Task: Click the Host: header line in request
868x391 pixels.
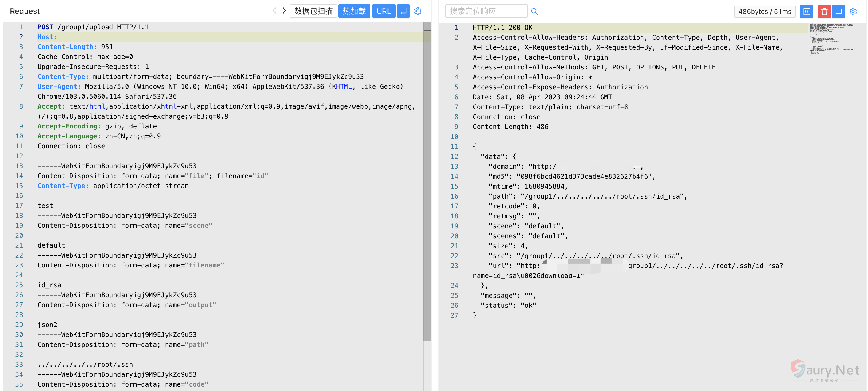Action: click(47, 37)
